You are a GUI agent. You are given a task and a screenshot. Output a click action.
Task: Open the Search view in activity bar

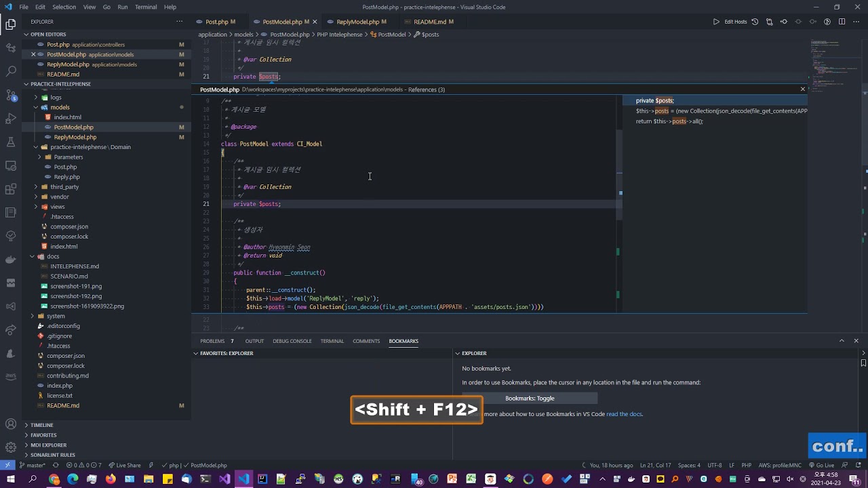[11, 71]
